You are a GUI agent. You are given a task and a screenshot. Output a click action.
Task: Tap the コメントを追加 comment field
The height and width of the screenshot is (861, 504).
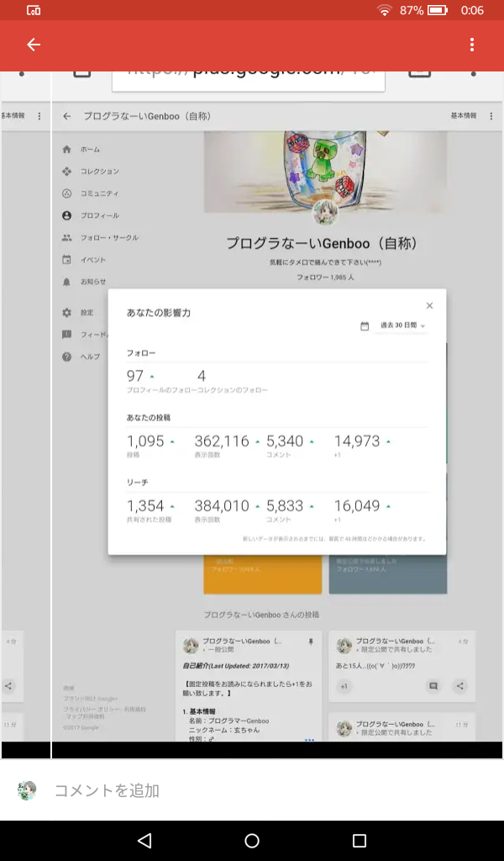(x=107, y=790)
